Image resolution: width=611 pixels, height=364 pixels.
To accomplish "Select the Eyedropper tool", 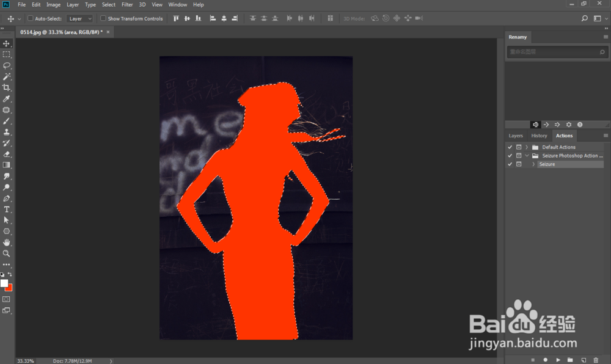I will point(6,99).
